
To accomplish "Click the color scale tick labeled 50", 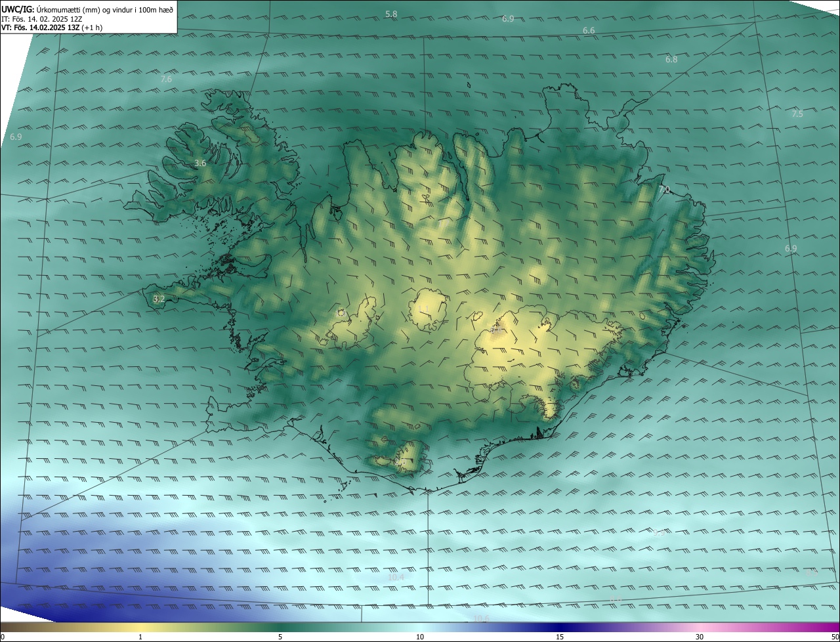I will pos(835,637).
